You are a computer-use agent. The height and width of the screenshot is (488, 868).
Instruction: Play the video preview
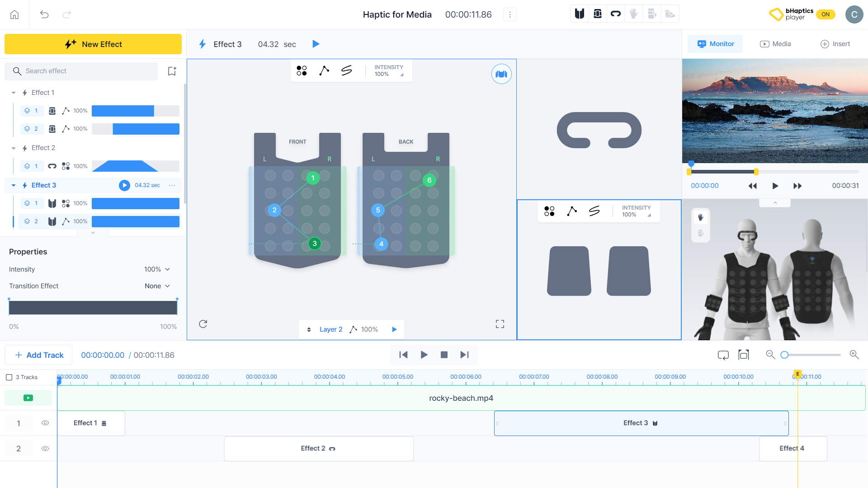pyautogui.click(x=775, y=186)
